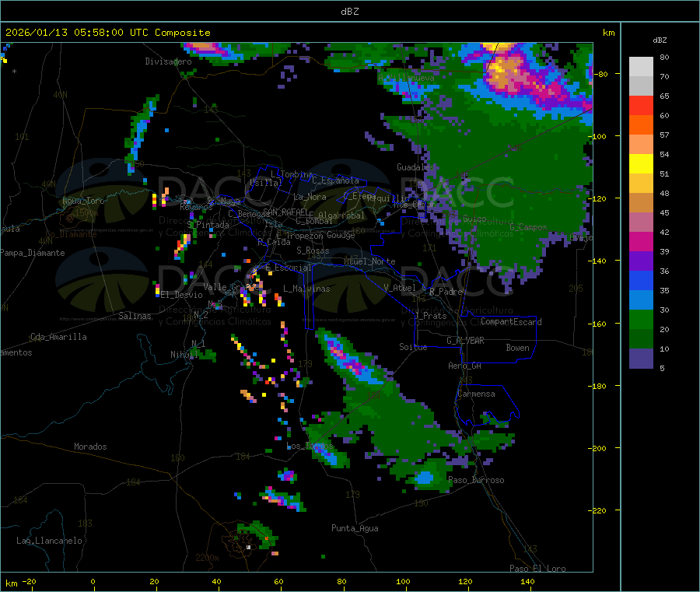Click the 80 value atop the dBZ legend
Image resolution: width=700 pixels, height=592 pixels.
click(x=664, y=57)
